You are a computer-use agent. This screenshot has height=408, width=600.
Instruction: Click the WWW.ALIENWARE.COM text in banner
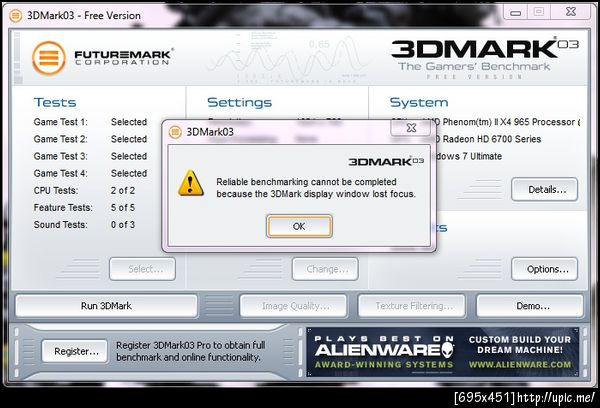[x=520, y=365]
